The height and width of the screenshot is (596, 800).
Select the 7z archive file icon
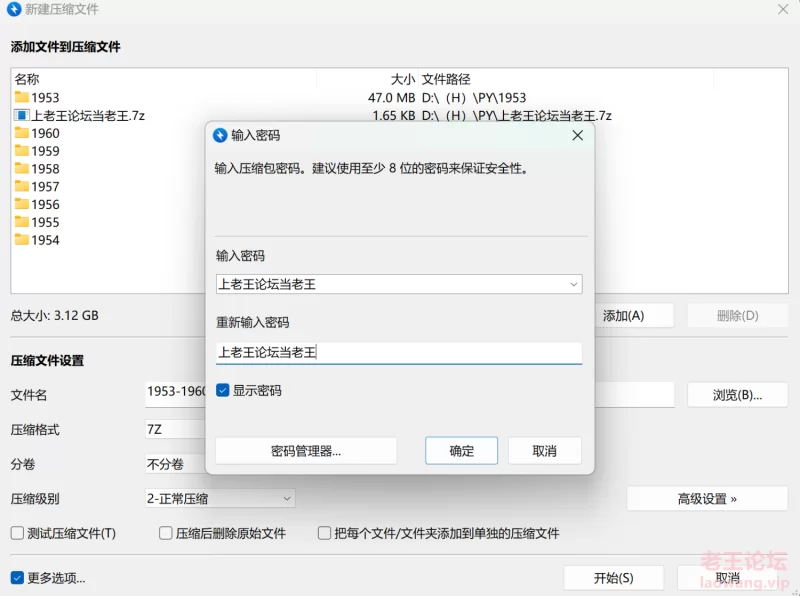(22, 116)
